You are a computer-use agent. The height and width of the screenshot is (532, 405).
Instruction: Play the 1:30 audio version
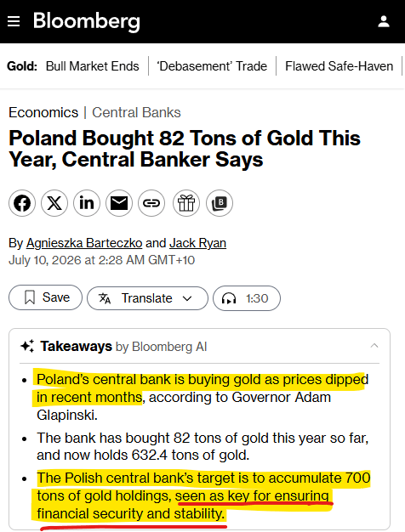[247, 298]
